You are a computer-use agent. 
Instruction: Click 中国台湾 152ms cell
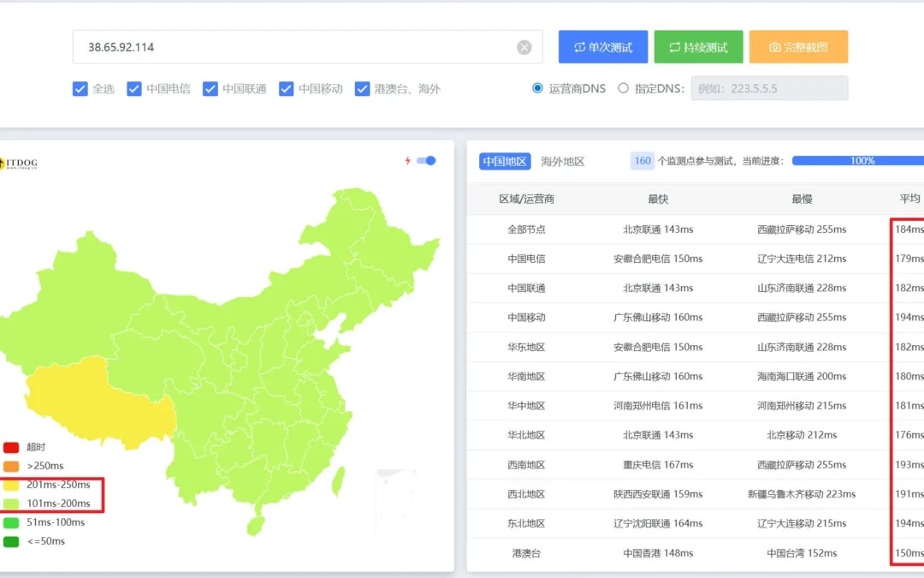802,553
